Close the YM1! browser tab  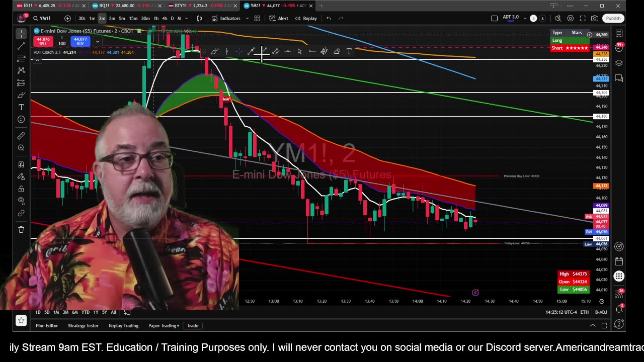coord(311,6)
